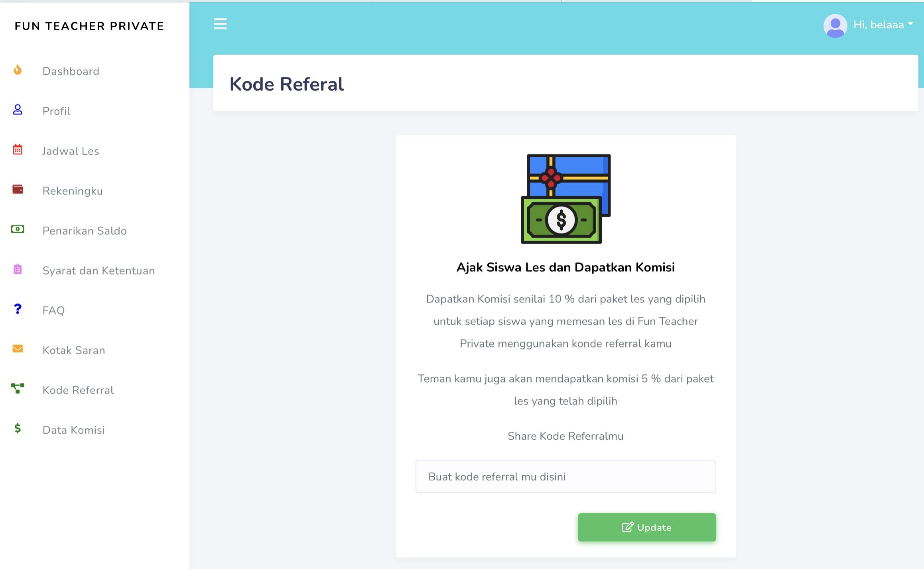This screenshot has width=924, height=569.
Task: Click the Kotak Saran envelope icon
Action: click(x=18, y=349)
